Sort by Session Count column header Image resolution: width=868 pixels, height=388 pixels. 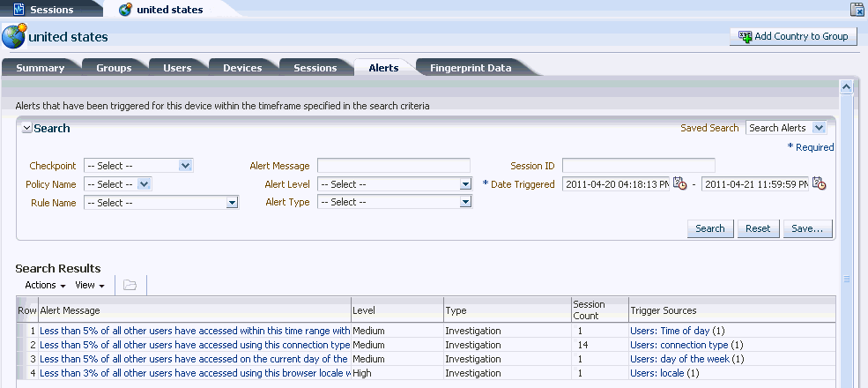point(600,310)
